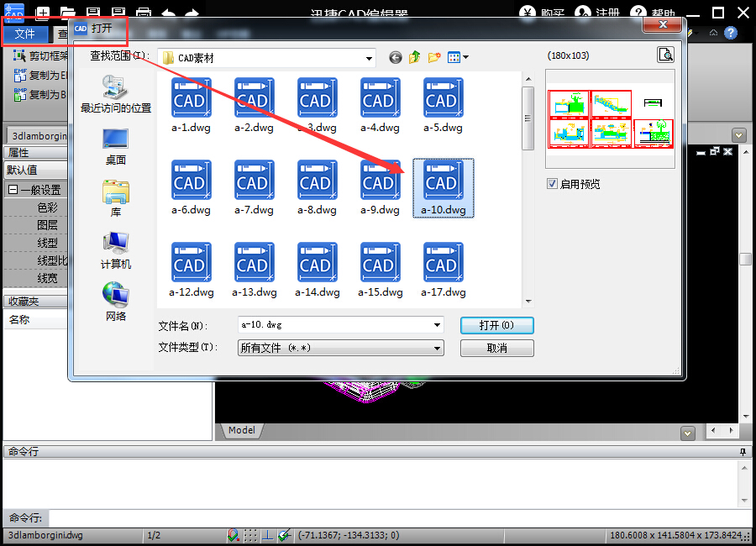Switch to the Model layout tab

242,430
